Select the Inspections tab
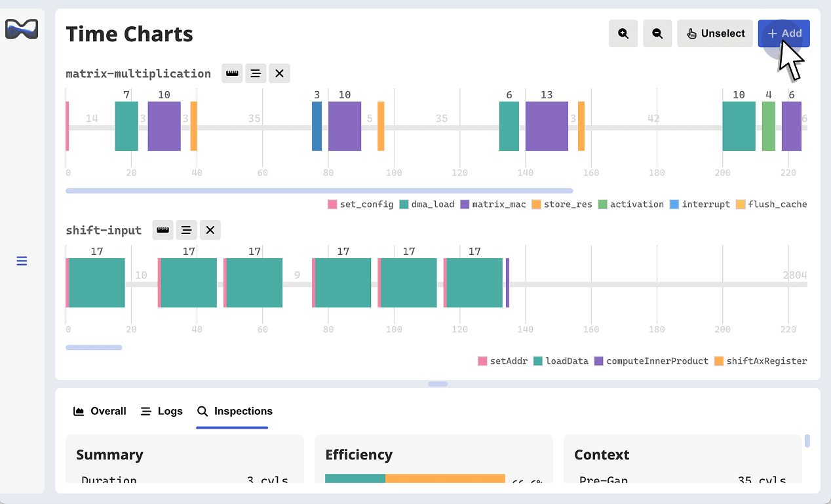This screenshot has height=504, width=831. [235, 411]
